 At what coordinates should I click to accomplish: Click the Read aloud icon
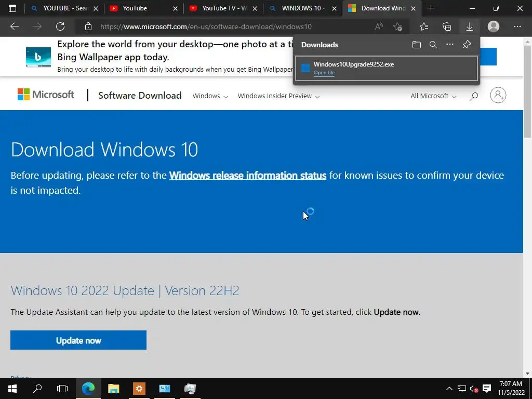(379, 26)
